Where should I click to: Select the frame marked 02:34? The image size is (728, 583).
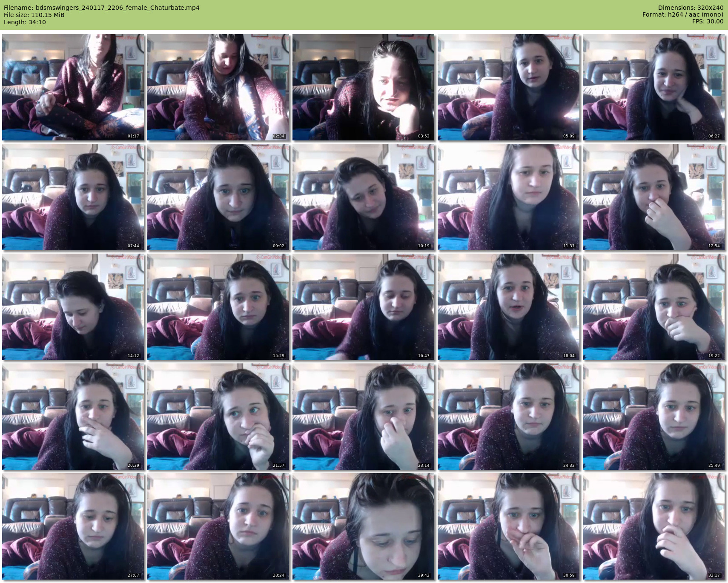pyautogui.click(x=218, y=87)
